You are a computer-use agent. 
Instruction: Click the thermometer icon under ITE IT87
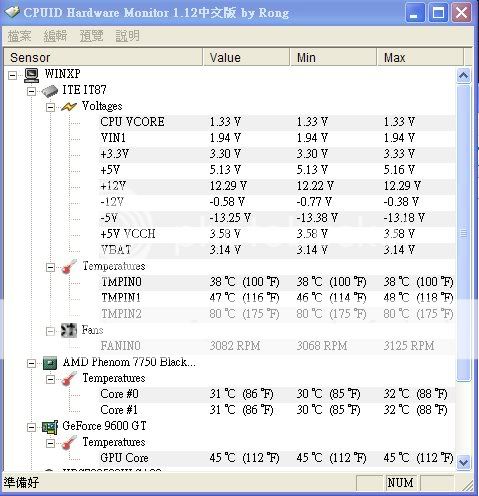(x=69, y=267)
